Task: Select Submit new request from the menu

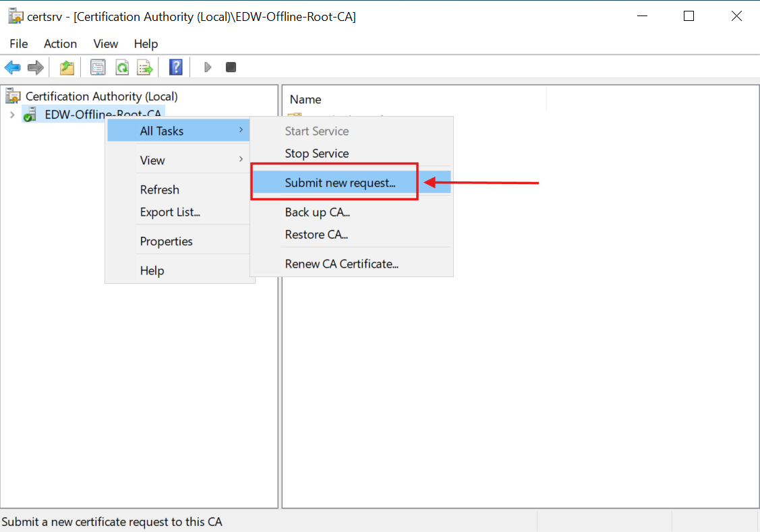Action: tap(334, 182)
